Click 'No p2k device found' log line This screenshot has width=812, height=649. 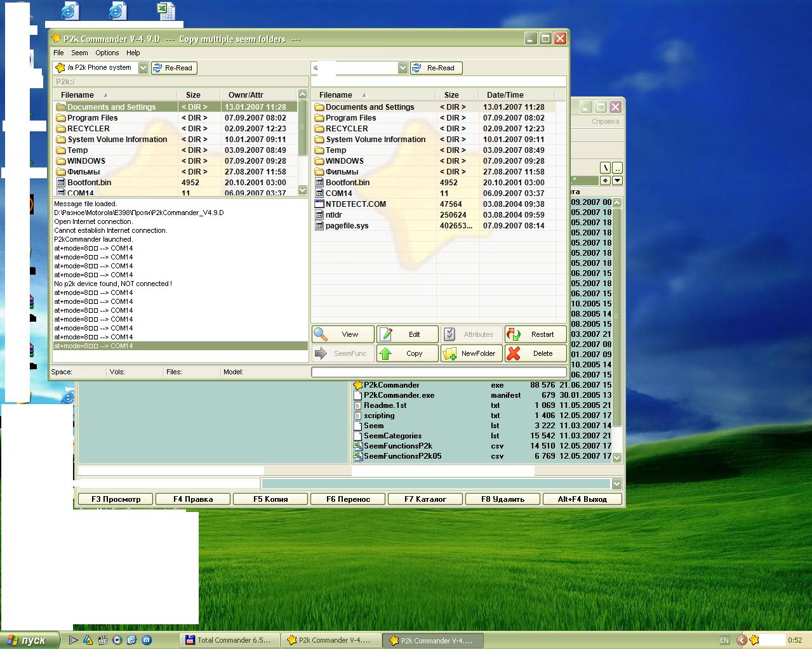(x=113, y=284)
